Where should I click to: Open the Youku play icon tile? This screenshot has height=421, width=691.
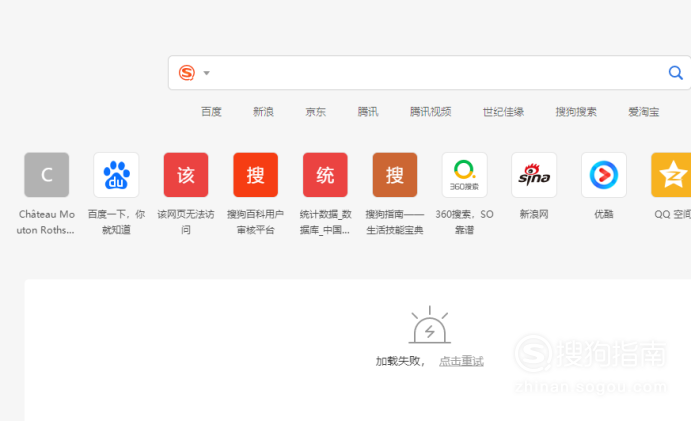tap(604, 175)
